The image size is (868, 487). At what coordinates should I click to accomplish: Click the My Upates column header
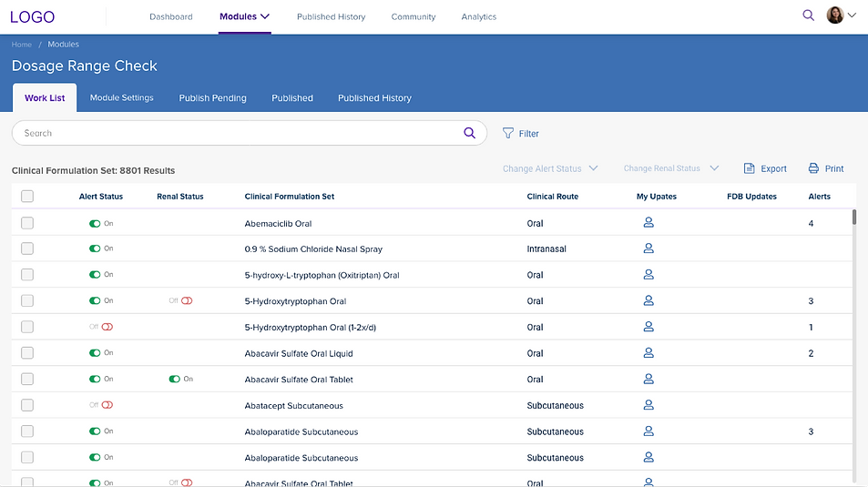pyautogui.click(x=657, y=197)
